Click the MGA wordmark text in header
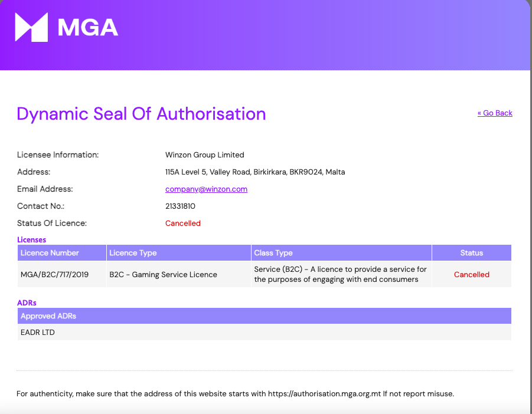 [x=88, y=28]
